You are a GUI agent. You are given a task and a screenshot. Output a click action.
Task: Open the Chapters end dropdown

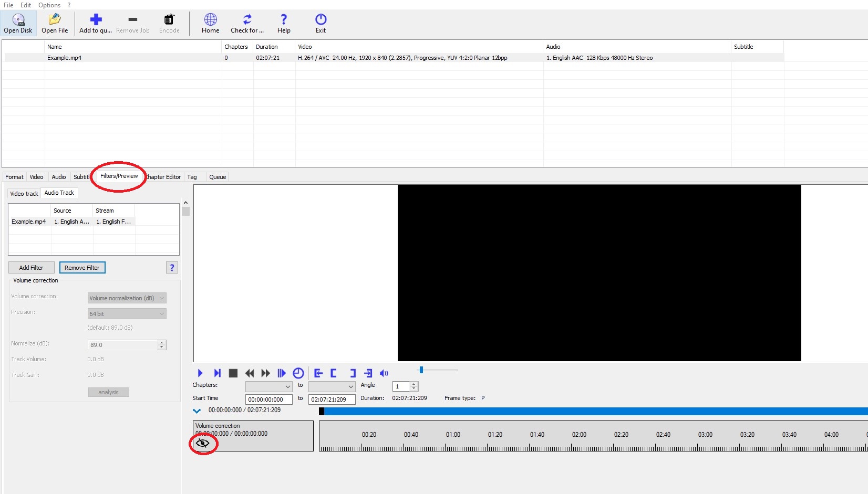pyautogui.click(x=332, y=386)
